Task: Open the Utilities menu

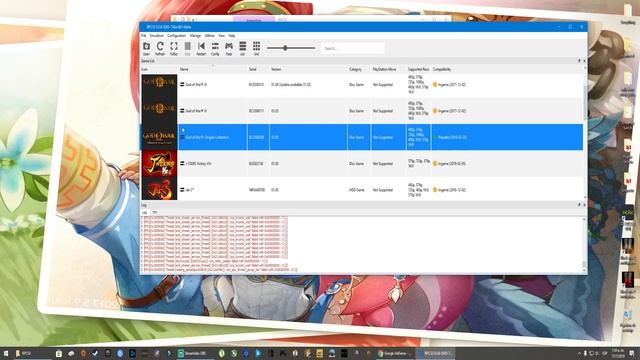Action: coord(210,36)
